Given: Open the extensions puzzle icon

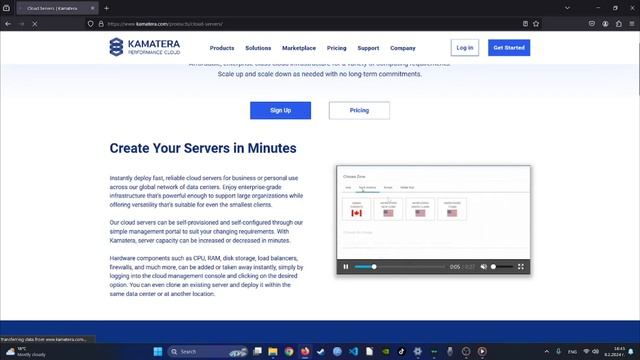Looking at the screenshot, I should click(619, 24).
